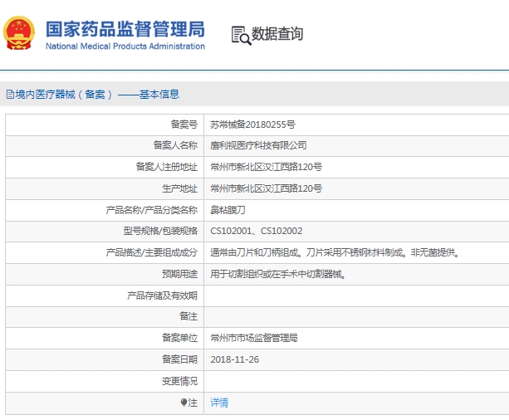Click the 数据查询 heading text
This screenshot has width=509, height=420.
(x=277, y=34)
